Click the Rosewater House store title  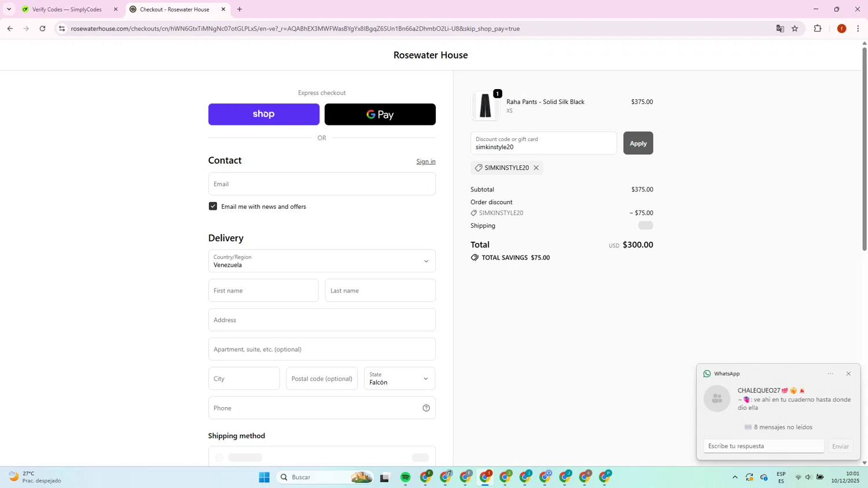431,55
